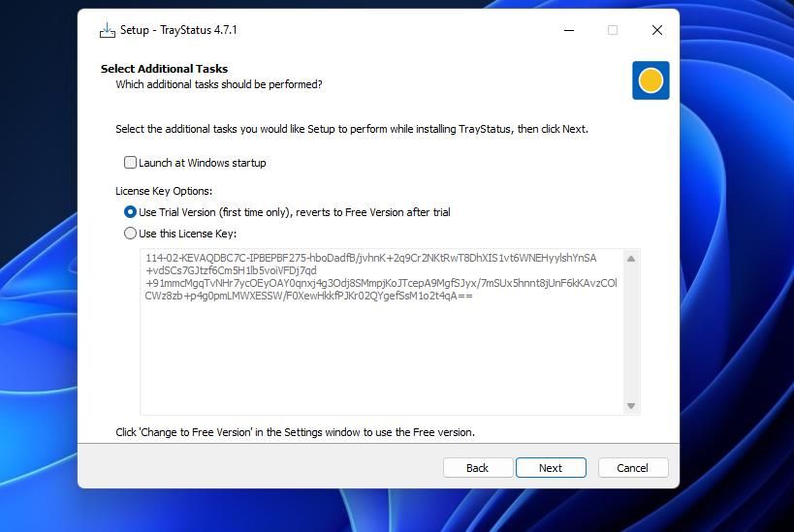The height and width of the screenshot is (532, 794).
Task: Cancel the TrayStatus setup
Action: [x=633, y=468]
